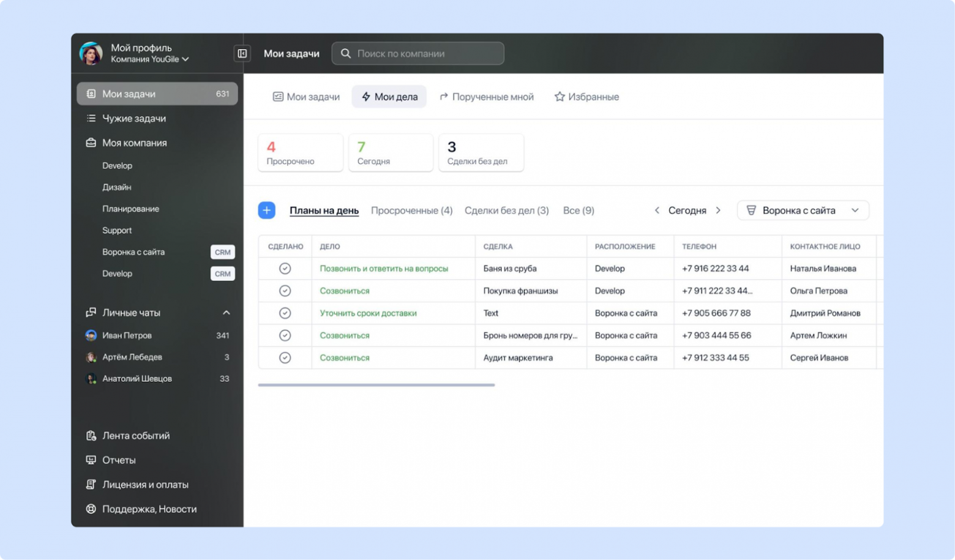Click the Чужие задачи list icon
The image size is (955, 560).
point(91,118)
